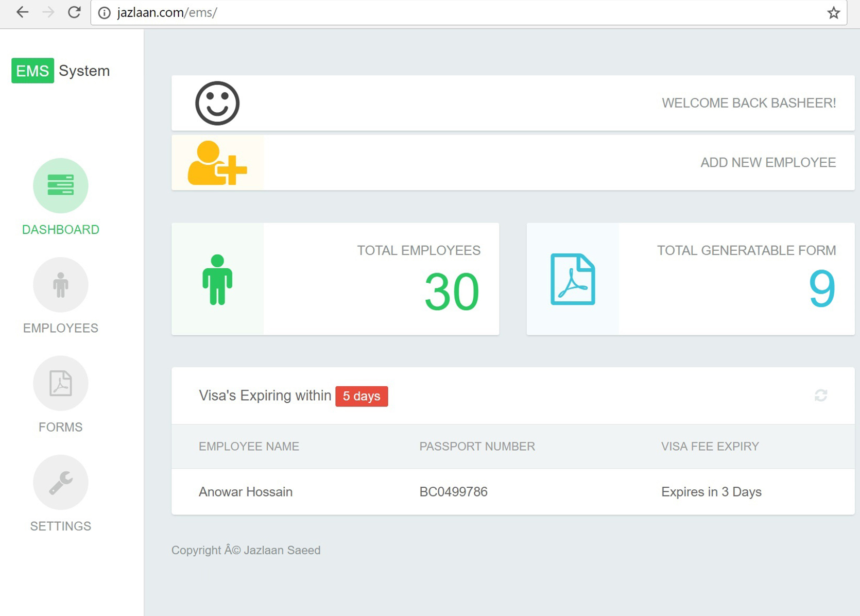Click the smiley face icon
860x616 pixels.
217,104
